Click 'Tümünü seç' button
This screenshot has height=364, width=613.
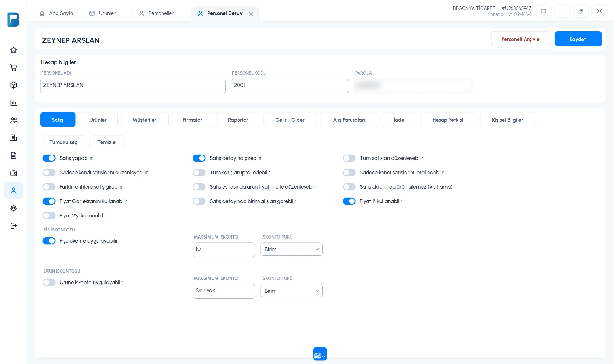[x=64, y=142]
